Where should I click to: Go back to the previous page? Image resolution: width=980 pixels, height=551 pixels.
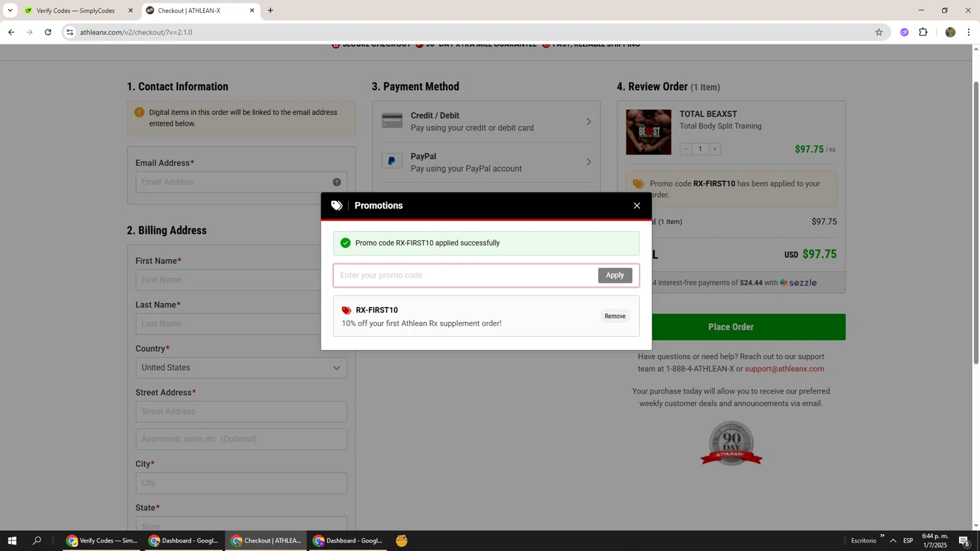point(11,32)
